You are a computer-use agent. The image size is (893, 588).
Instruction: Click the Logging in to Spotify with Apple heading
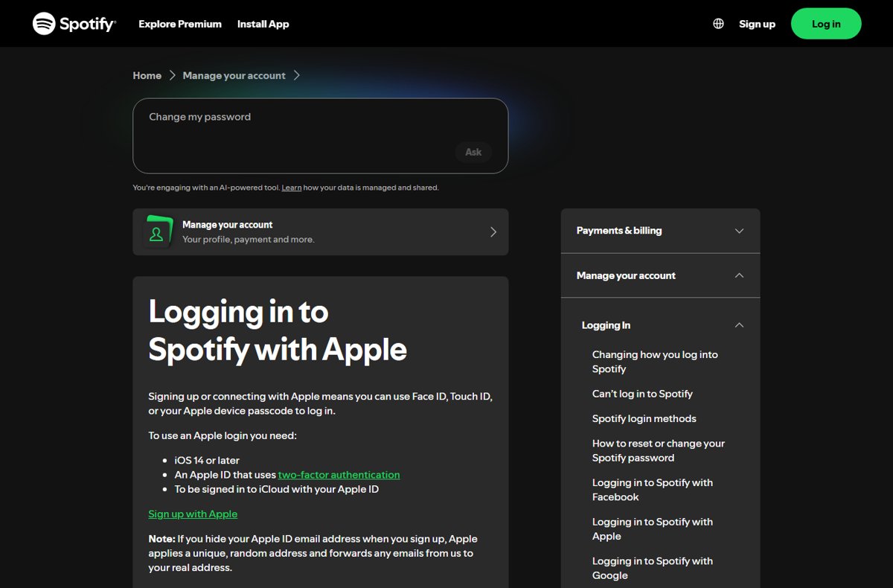pyautogui.click(x=278, y=330)
